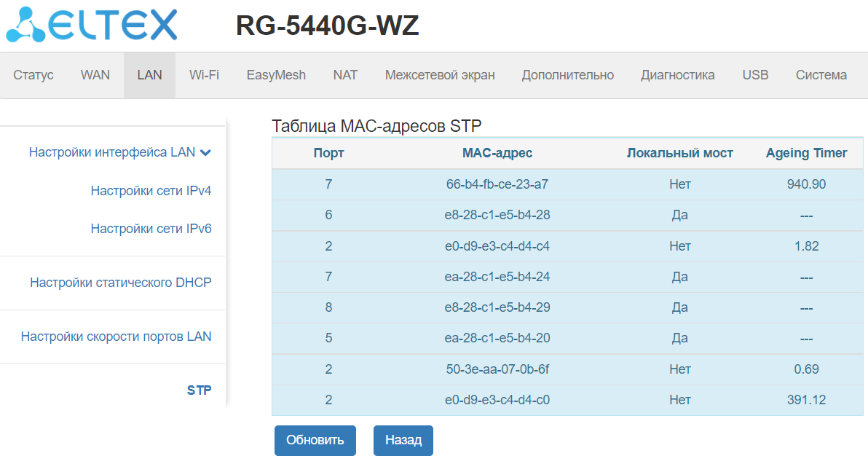868x464 pixels.
Task: Click the Назад button
Action: (403, 440)
